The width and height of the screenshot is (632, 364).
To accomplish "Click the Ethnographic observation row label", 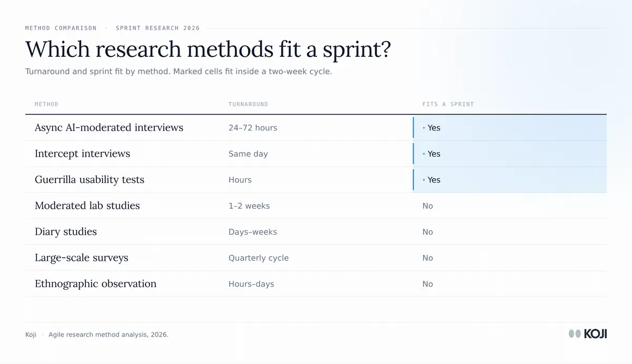I will 95,284.
